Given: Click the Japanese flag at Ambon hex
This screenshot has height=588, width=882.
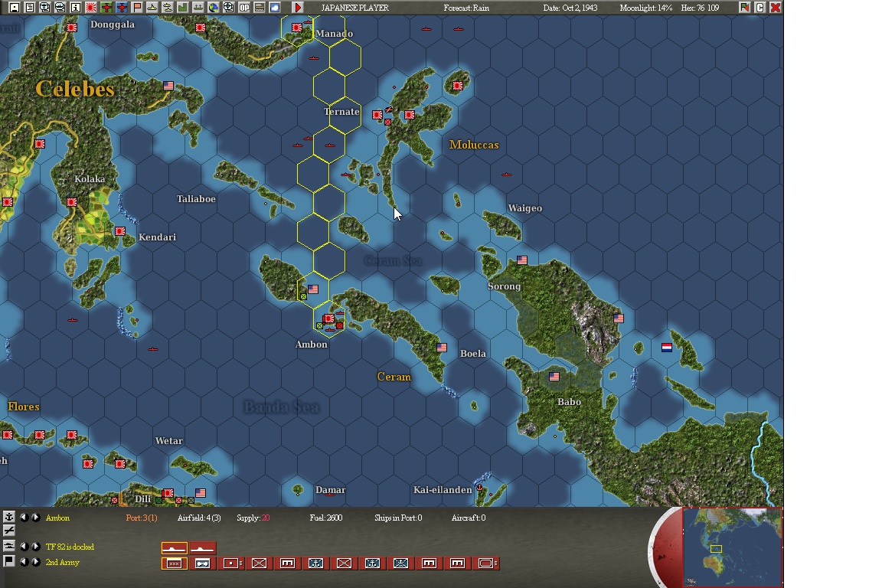Looking at the screenshot, I should [x=328, y=318].
